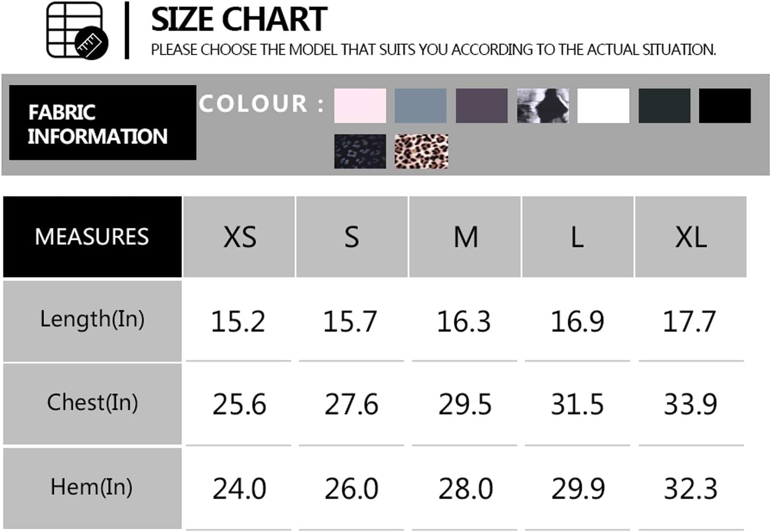
Task: Select the S size column header
Action: click(352, 237)
